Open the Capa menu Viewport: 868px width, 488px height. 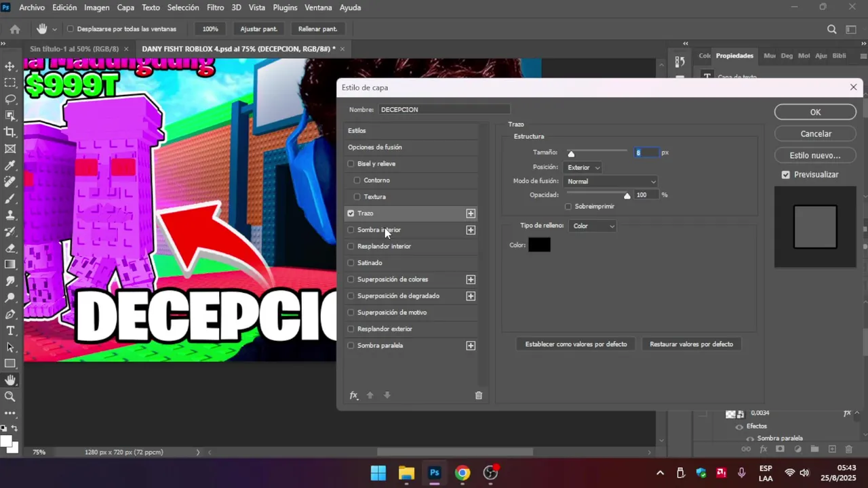click(125, 7)
